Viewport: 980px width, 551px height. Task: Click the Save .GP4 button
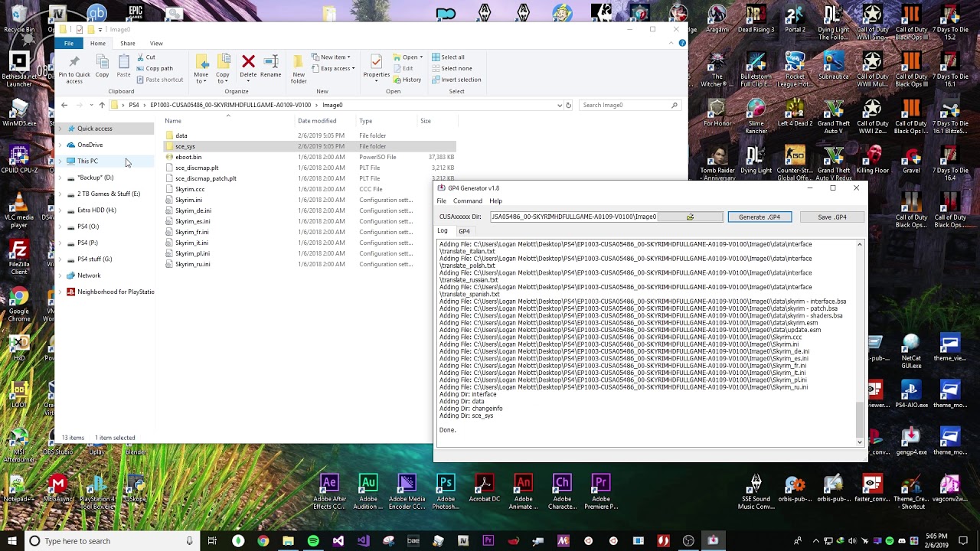tap(832, 217)
